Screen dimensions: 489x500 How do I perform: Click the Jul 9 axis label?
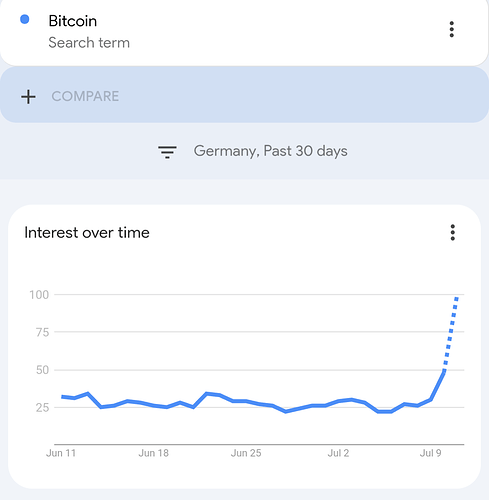tap(430, 453)
